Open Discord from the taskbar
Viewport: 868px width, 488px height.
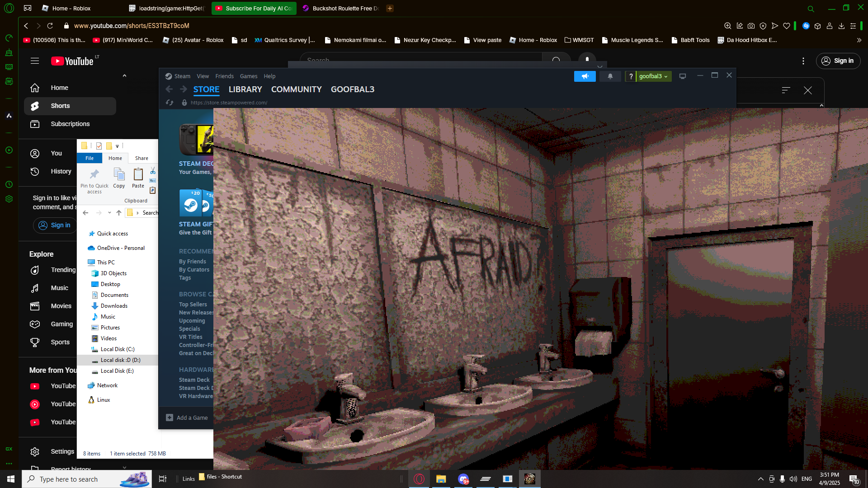point(463,479)
